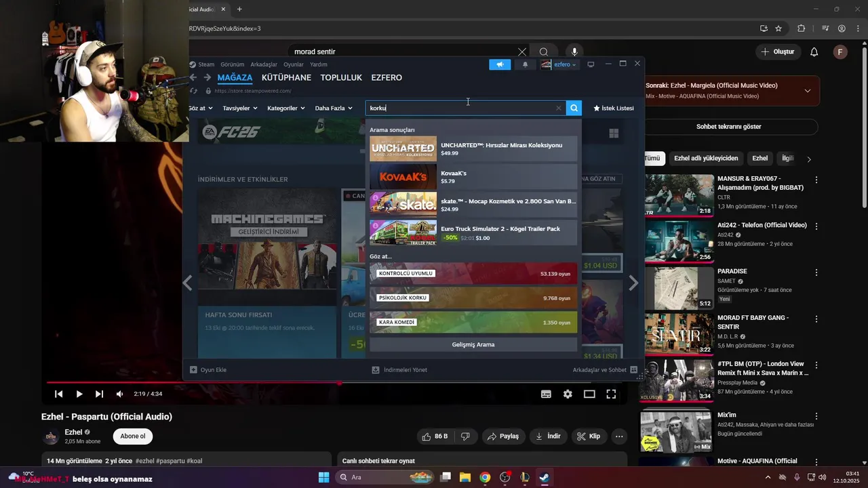
Task: Toggle subtitles in YouTube player
Action: [x=546, y=394]
